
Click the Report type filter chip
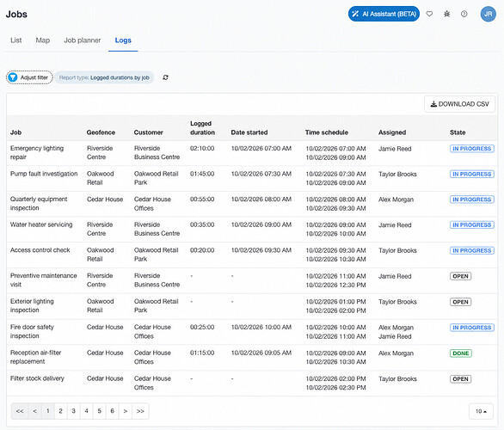[104, 77]
